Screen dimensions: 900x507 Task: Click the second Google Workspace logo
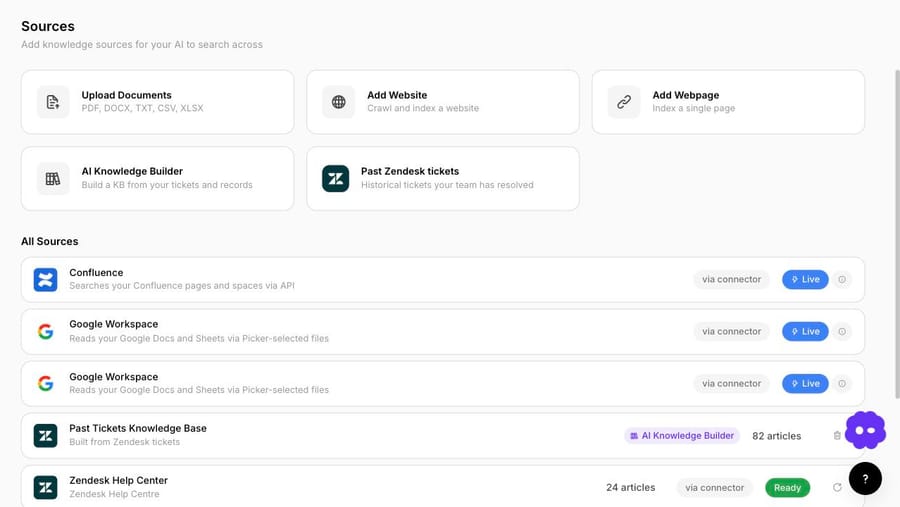tap(45, 384)
